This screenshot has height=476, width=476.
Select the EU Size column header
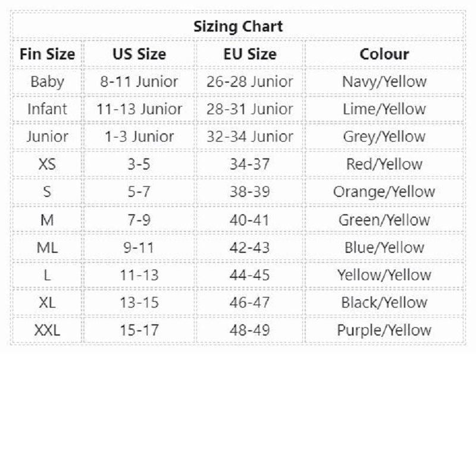pyautogui.click(x=250, y=54)
